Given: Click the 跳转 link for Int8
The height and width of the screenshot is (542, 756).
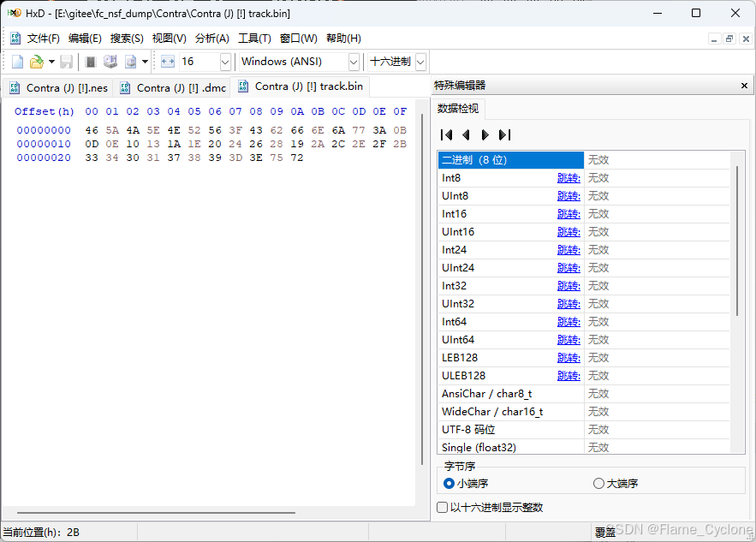Looking at the screenshot, I should [568, 178].
